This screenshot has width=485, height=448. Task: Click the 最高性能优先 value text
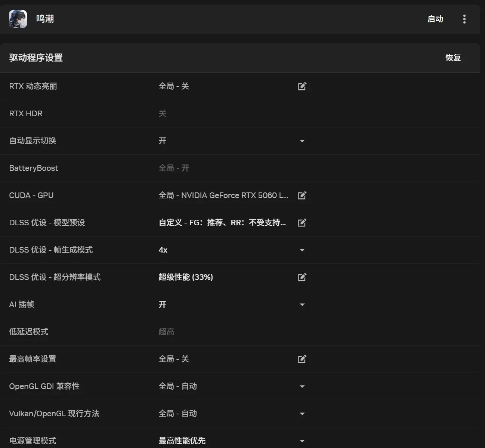click(182, 441)
